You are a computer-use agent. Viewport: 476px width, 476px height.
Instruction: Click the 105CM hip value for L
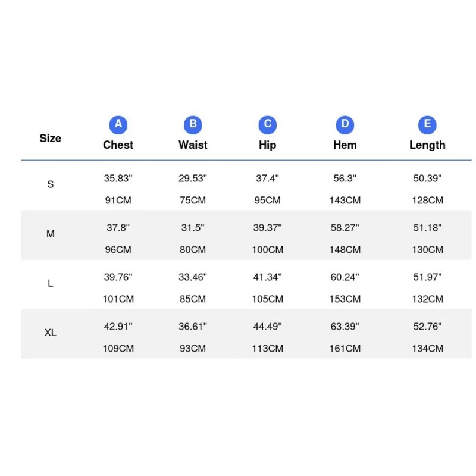point(267,299)
